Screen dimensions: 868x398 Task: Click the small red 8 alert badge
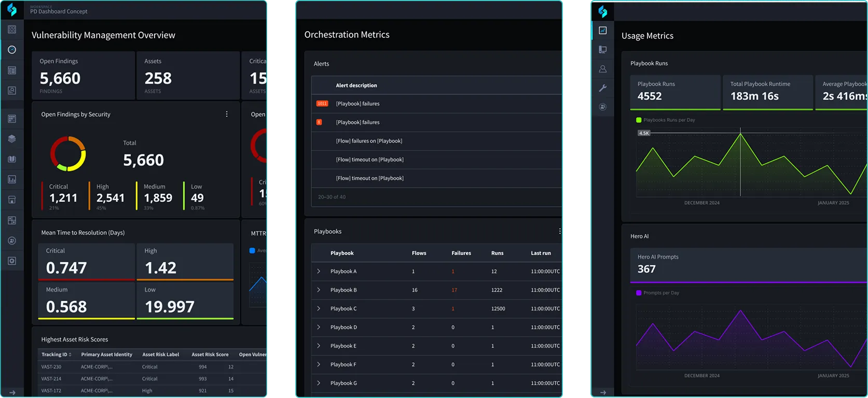pos(319,122)
